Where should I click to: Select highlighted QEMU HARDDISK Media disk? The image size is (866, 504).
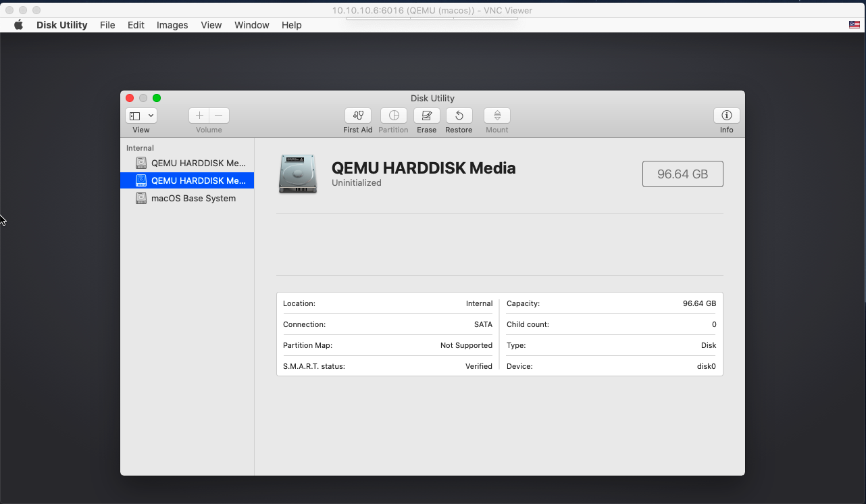point(187,180)
